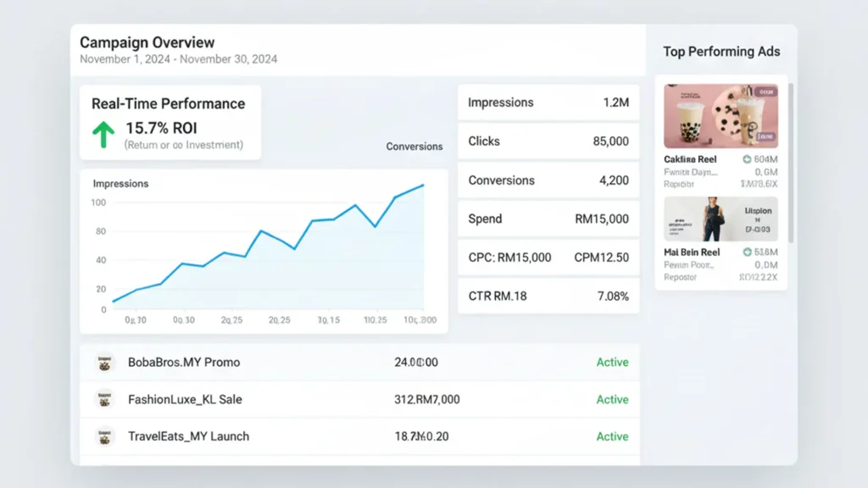
Task: Select the Impressions 1.2M metric card
Action: (548, 103)
